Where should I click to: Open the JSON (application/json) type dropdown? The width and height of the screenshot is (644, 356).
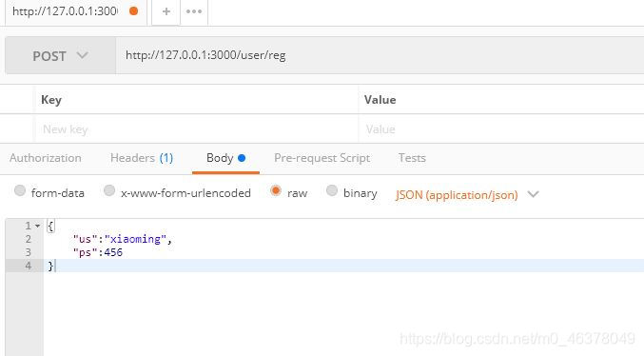(x=467, y=195)
